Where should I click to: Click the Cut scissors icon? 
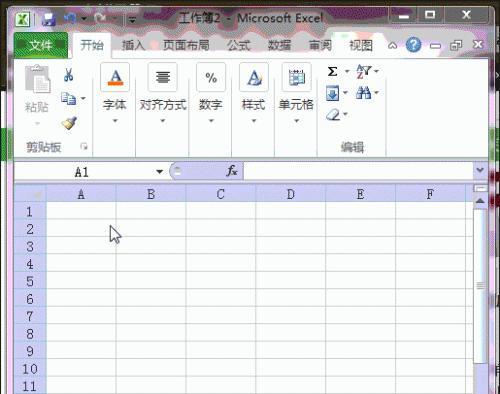click(69, 75)
